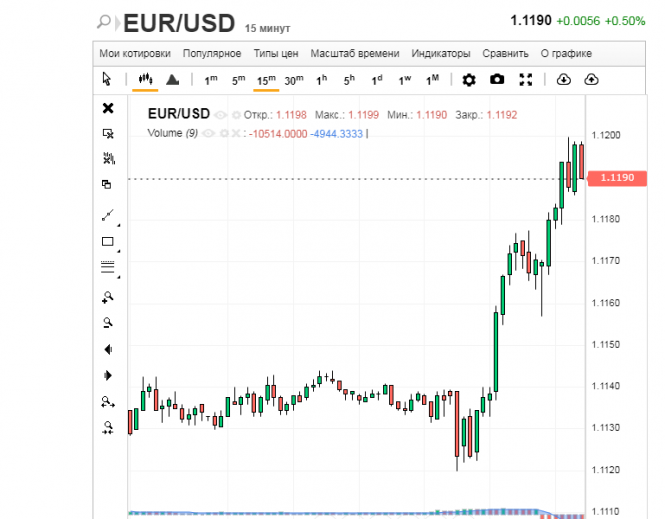Upload chart to cloud icon
The height and width of the screenshot is (519, 665).
(x=591, y=79)
